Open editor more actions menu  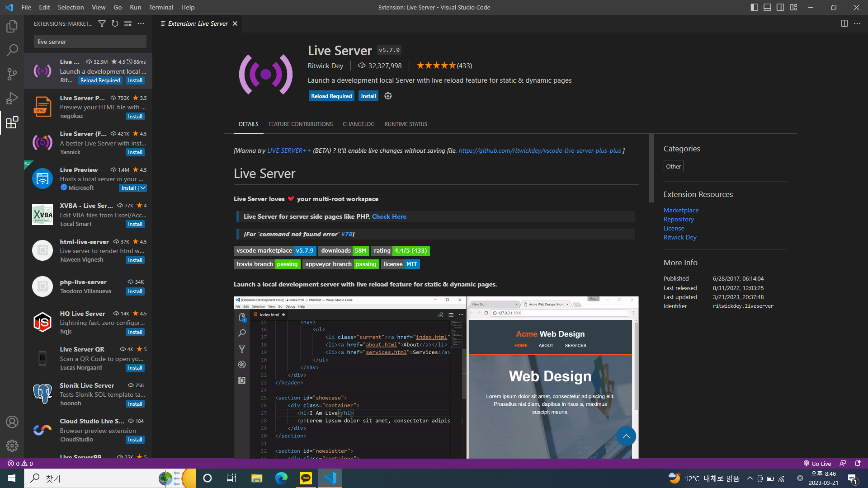click(857, 23)
